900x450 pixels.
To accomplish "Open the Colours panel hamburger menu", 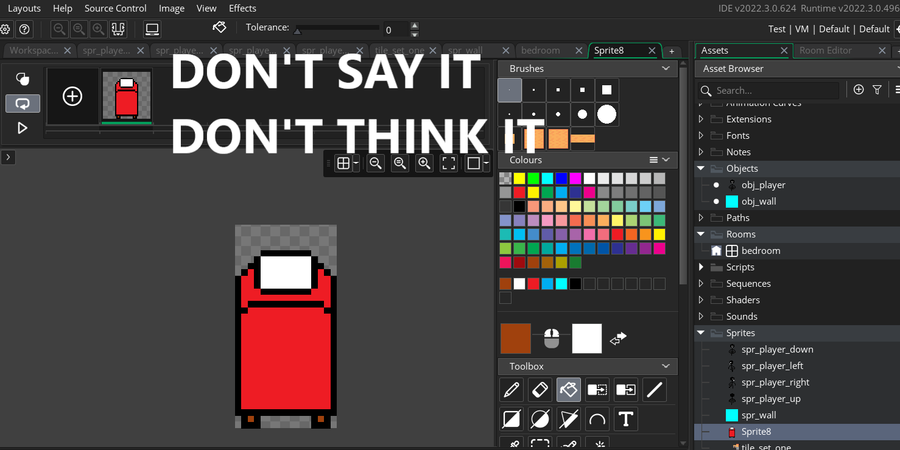I will pos(653,160).
